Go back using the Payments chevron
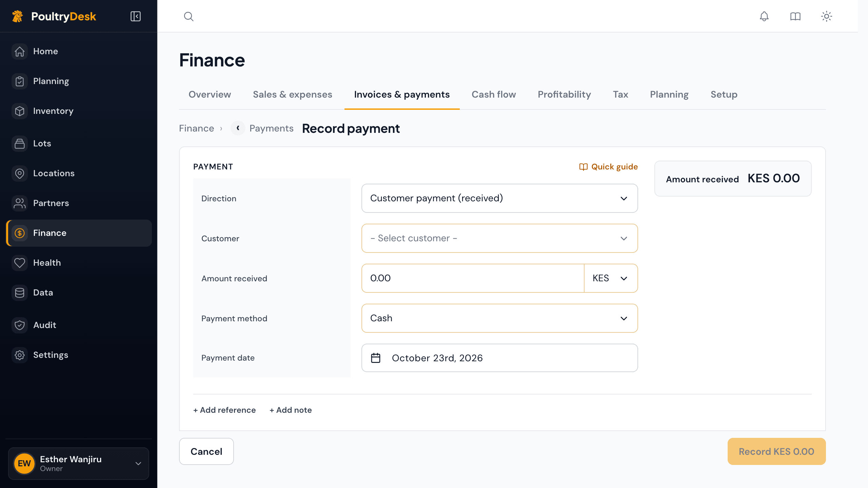The image size is (868, 488). tap(238, 128)
